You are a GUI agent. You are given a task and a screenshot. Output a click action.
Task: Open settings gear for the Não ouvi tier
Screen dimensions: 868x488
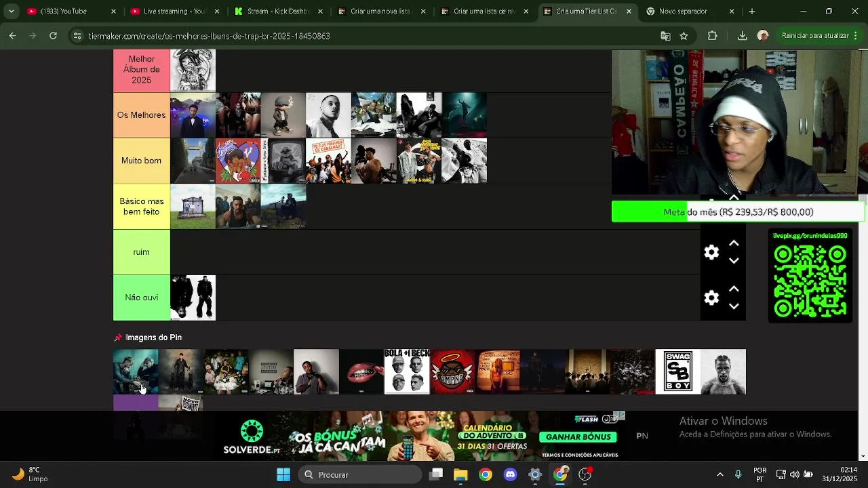[x=711, y=298]
